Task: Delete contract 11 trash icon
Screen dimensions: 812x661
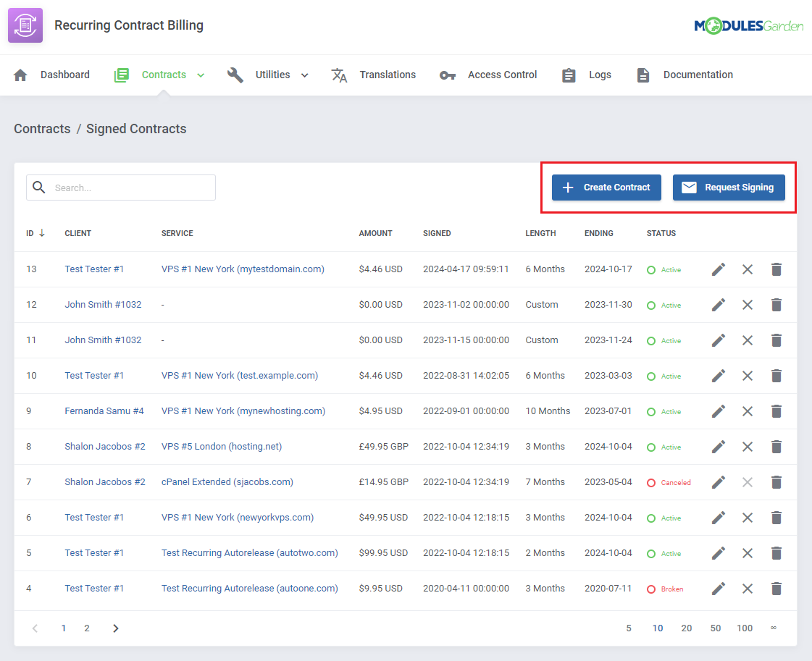Action: tap(777, 340)
